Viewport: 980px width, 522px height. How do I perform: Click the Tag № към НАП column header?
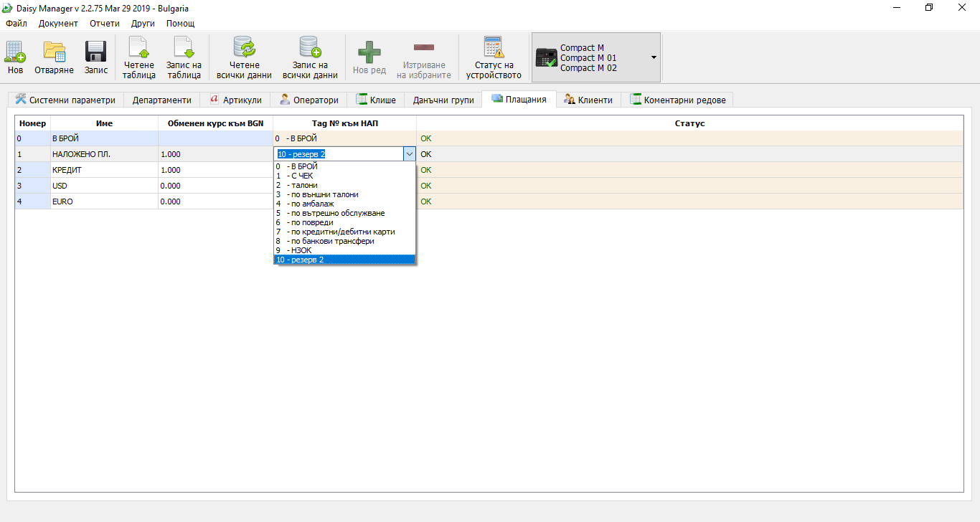[344, 123]
